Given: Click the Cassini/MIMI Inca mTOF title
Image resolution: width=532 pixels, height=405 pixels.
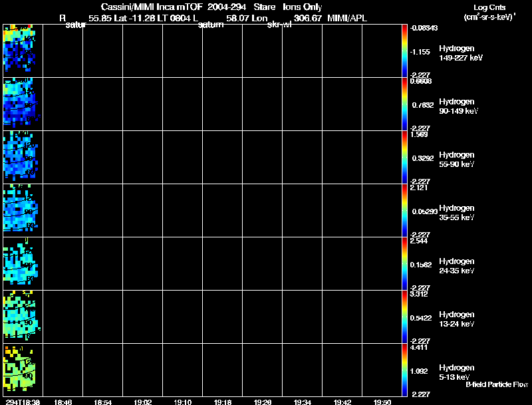Looking at the screenshot, I should 152,7.
